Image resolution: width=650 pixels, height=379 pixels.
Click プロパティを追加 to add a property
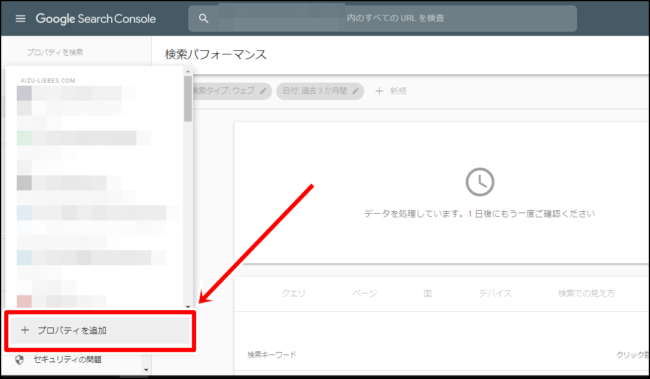tap(100, 330)
